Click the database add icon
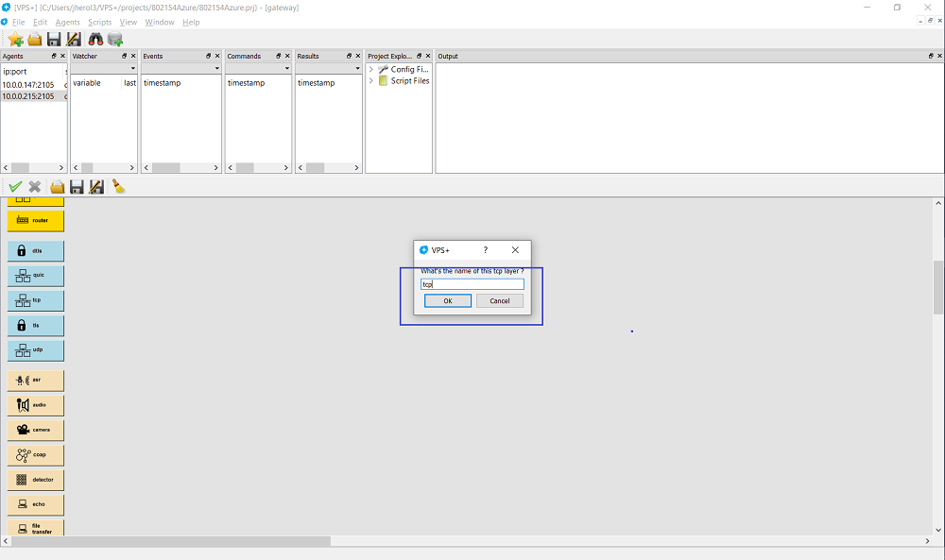Viewport: 945px width, 560px height. [115, 39]
